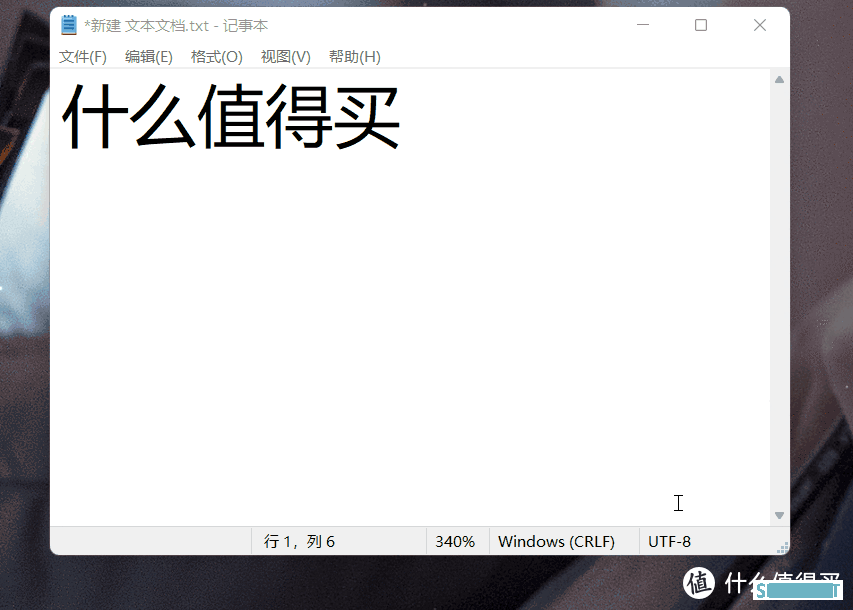Click the window title 新建 文本文档.txt - 记事本
Viewport: 853px width, 610px height.
click(x=176, y=26)
